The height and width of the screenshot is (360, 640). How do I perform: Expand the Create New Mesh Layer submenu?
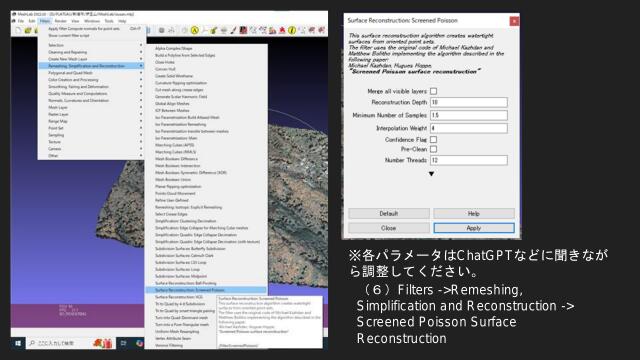coord(91,59)
